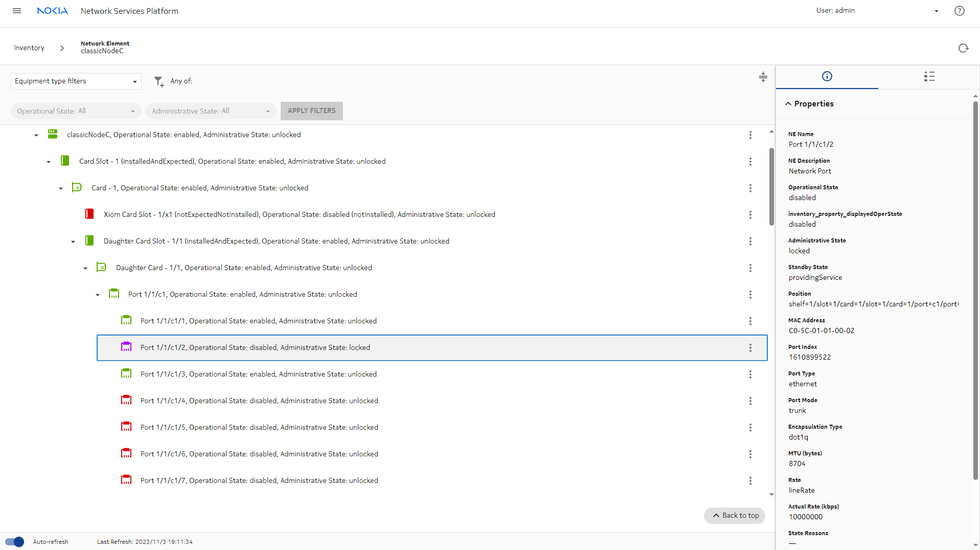Open the User admin dropdown
980x550 pixels.
936,11
